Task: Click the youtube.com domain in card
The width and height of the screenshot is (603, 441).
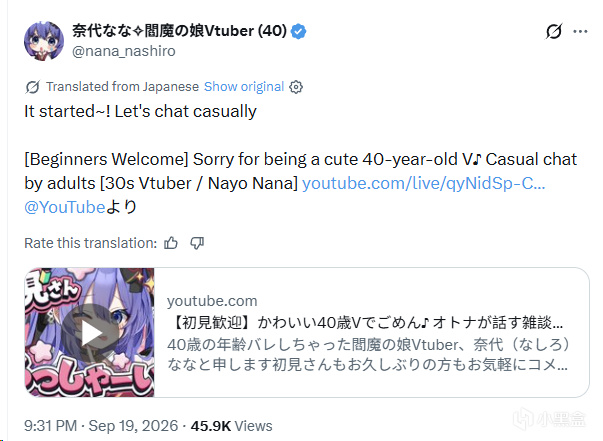Action: 212,301
